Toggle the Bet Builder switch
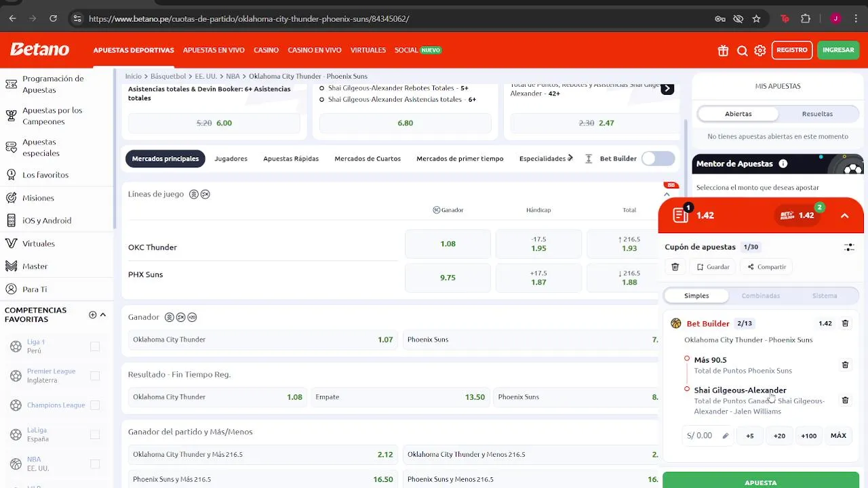 (658, 159)
